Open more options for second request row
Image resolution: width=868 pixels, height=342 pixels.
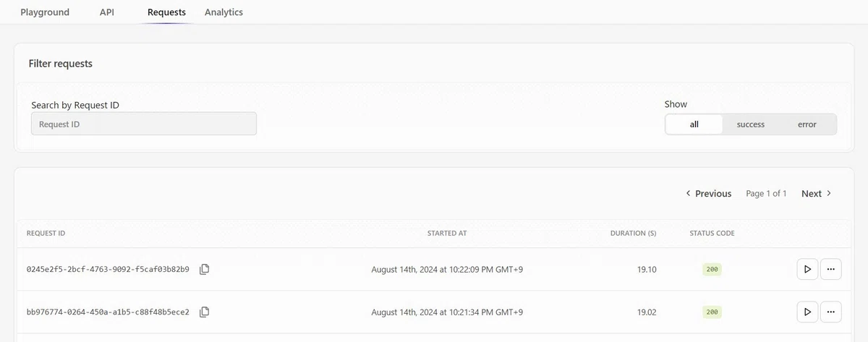831,312
